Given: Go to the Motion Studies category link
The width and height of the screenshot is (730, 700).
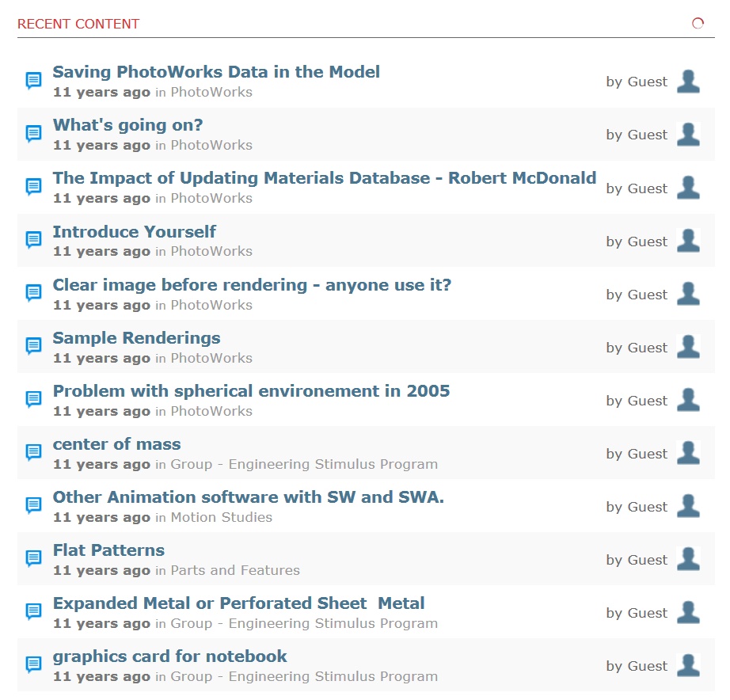Looking at the screenshot, I should click(221, 517).
